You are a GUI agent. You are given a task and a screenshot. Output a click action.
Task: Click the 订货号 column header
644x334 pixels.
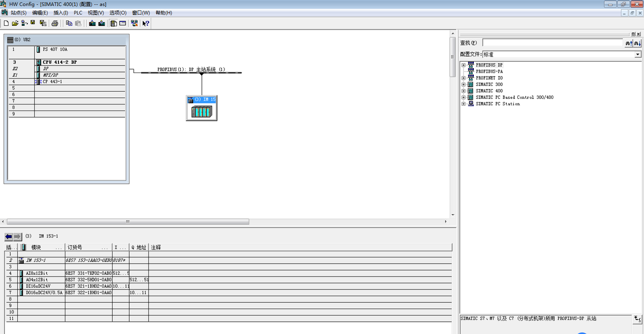pos(88,248)
